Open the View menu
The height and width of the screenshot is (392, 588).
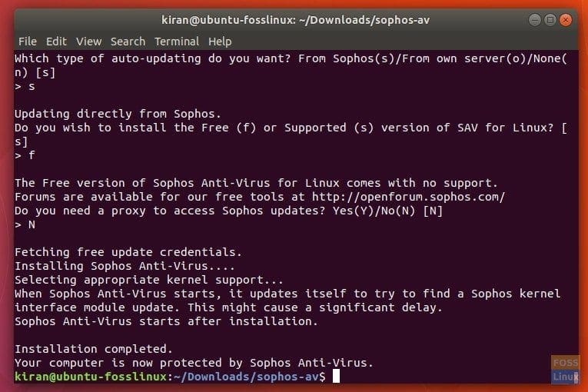[x=89, y=42]
